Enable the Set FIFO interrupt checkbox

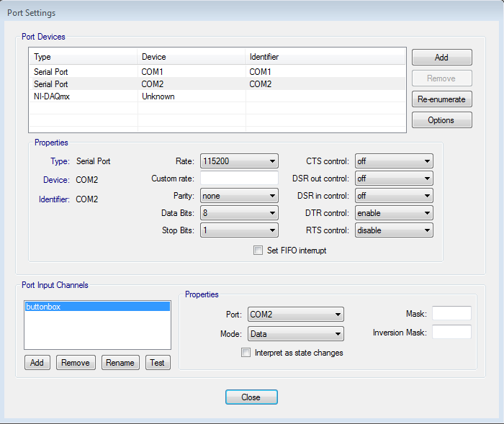point(258,251)
